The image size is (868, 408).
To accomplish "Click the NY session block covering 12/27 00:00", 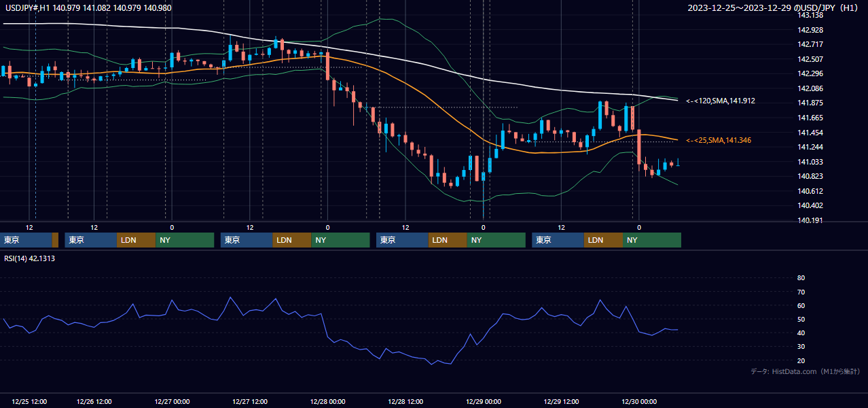I will tap(185, 240).
